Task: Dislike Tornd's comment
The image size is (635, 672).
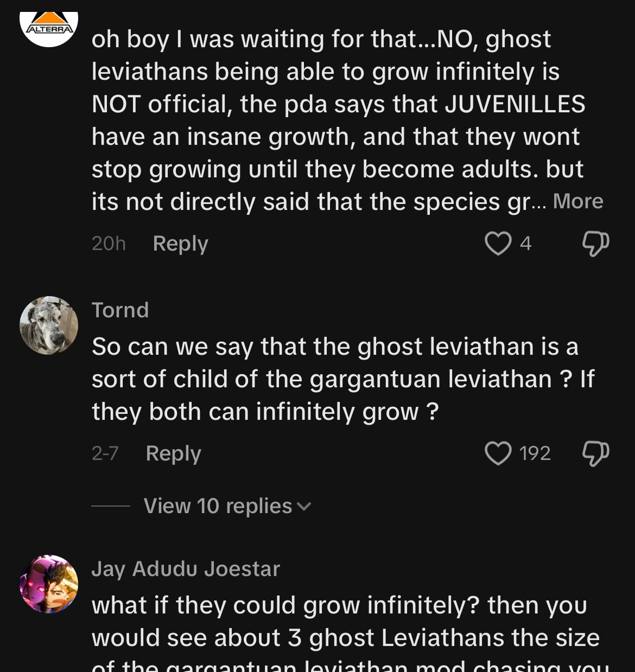Action: tap(595, 453)
